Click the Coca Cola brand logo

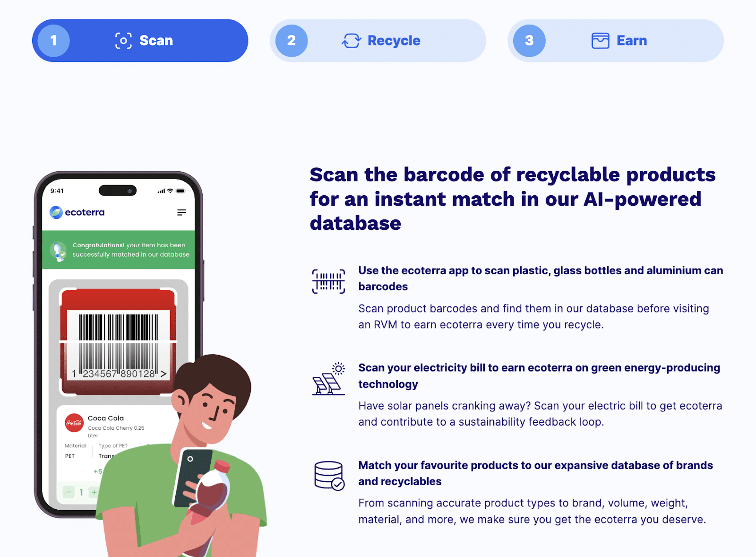[74, 423]
